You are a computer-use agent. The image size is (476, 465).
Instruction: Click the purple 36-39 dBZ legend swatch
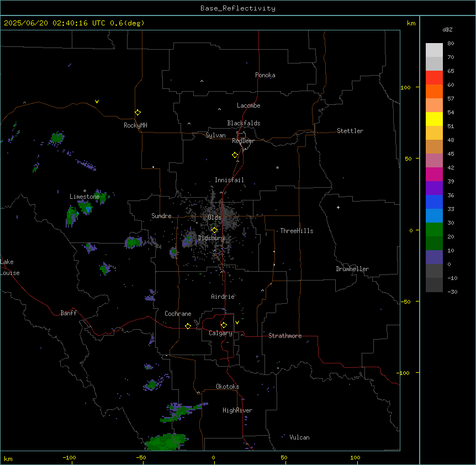tap(434, 188)
